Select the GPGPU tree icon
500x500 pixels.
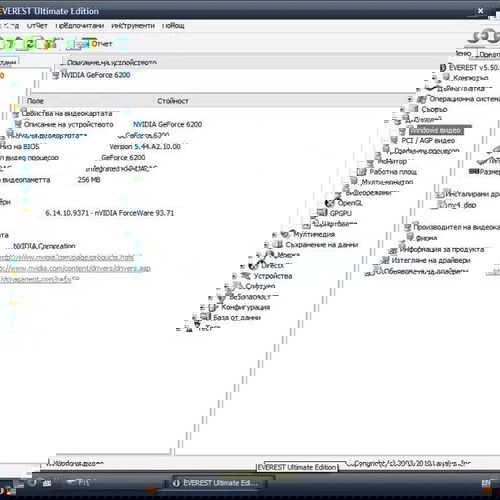coord(322,213)
